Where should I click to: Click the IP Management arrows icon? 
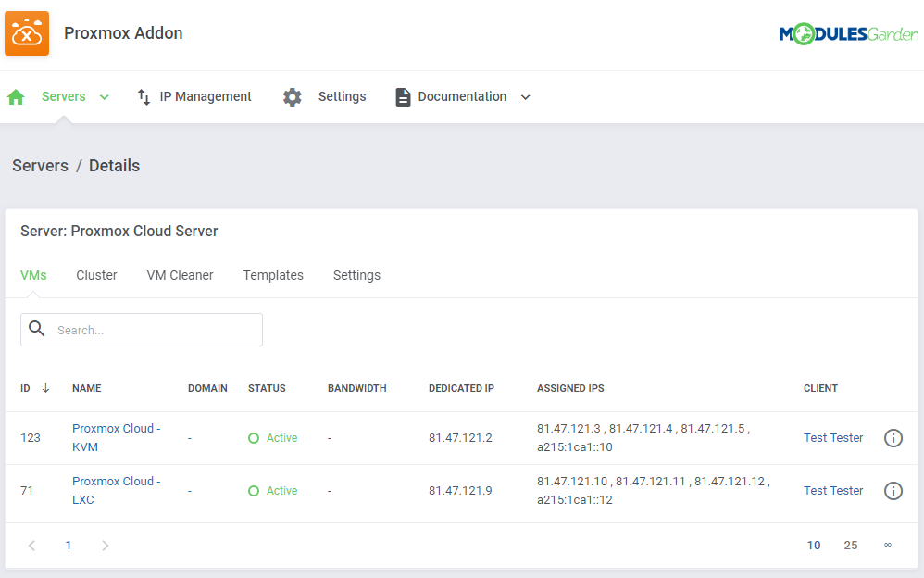tap(144, 96)
